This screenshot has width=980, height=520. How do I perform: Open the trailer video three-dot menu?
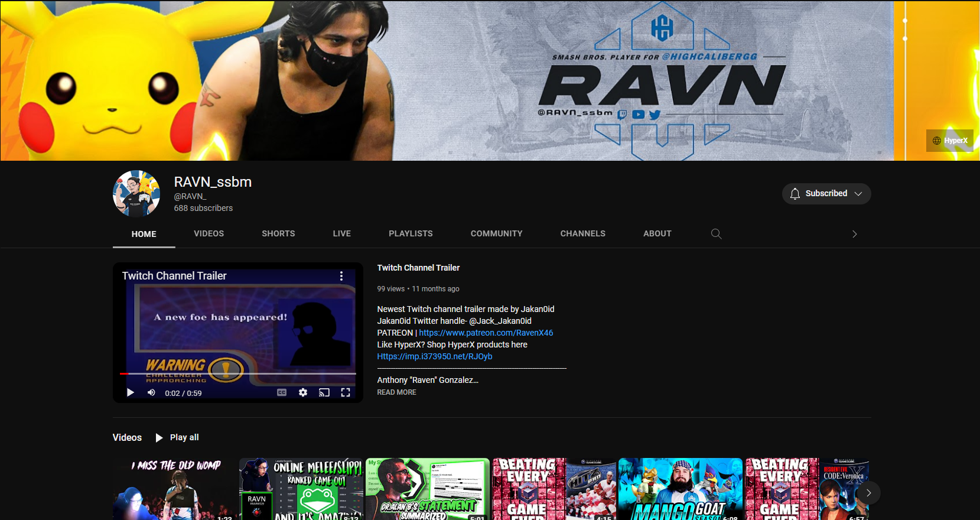[x=341, y=276]
